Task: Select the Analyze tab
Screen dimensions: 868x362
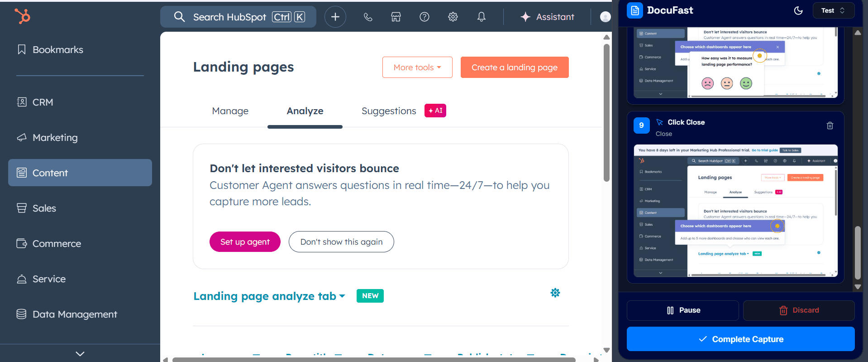Action: (x=305, y=111)
